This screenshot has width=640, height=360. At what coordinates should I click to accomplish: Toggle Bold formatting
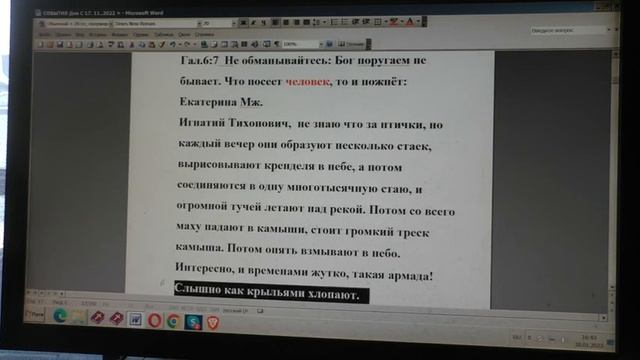pos(244,22)
